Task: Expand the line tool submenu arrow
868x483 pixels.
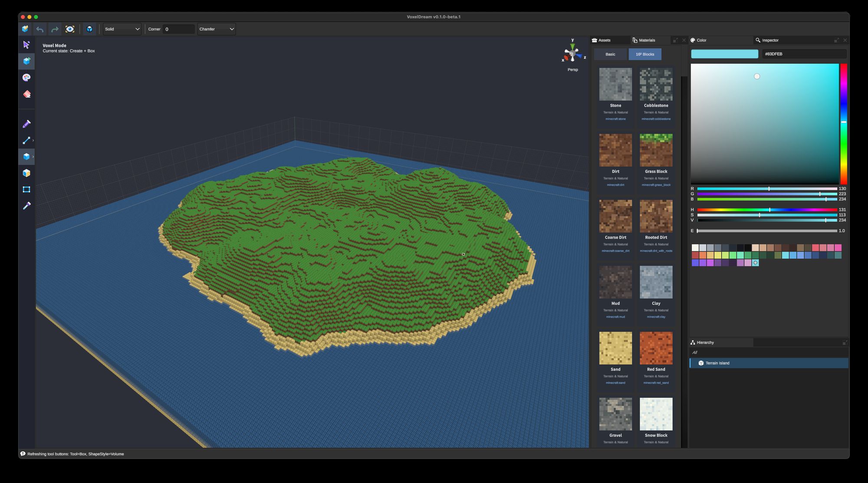Action: [x=33, y=141]
